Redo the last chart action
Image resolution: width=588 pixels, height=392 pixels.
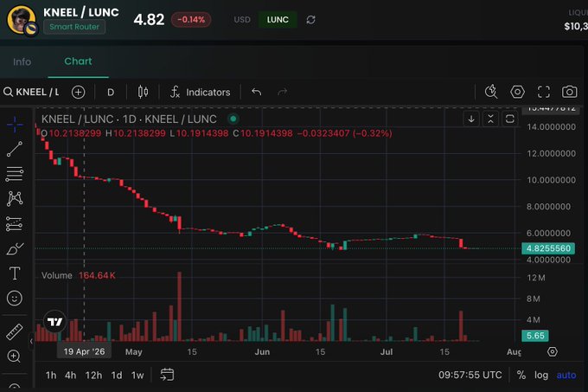coord(283,92)
